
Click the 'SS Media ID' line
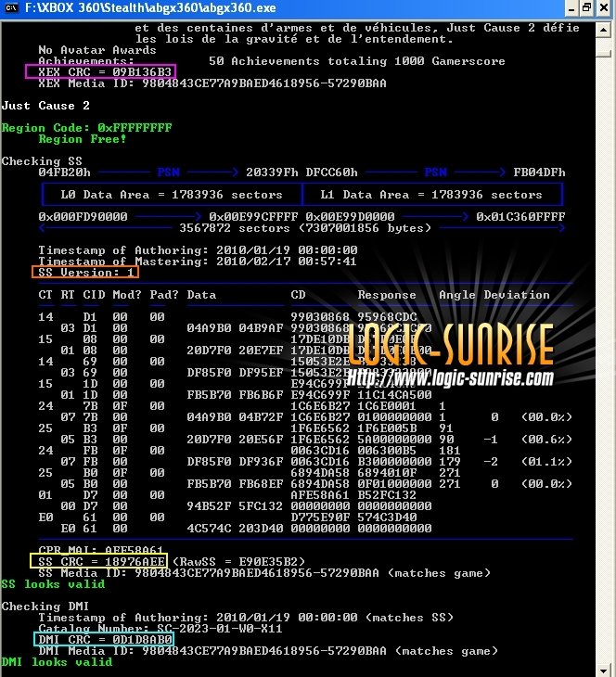[x=264, y=573]
